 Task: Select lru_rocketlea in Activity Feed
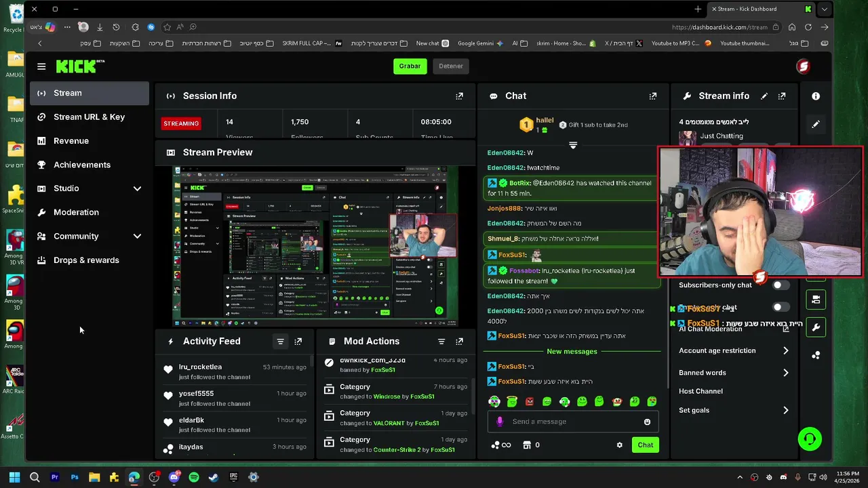pos(200,367)
